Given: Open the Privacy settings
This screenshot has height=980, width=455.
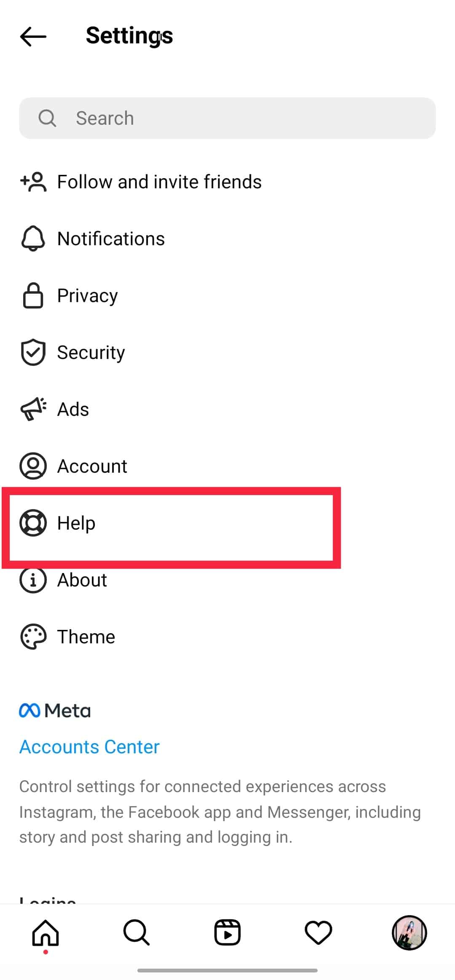Looking at the screenshot, I should click(x=87, y=296).
